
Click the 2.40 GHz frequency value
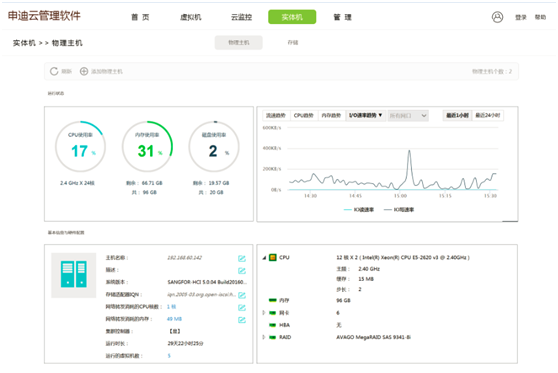pos(369,269)
